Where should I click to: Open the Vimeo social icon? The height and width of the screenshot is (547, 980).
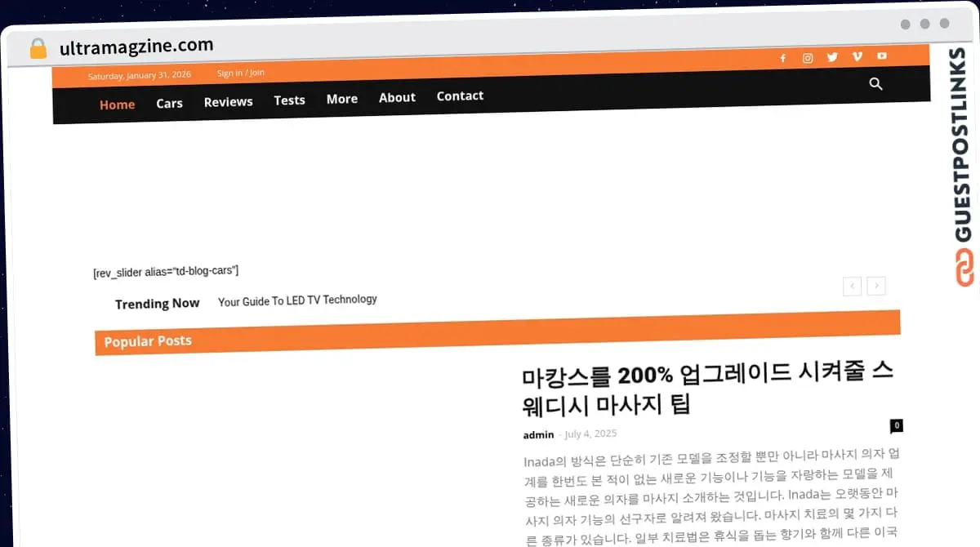857,56
